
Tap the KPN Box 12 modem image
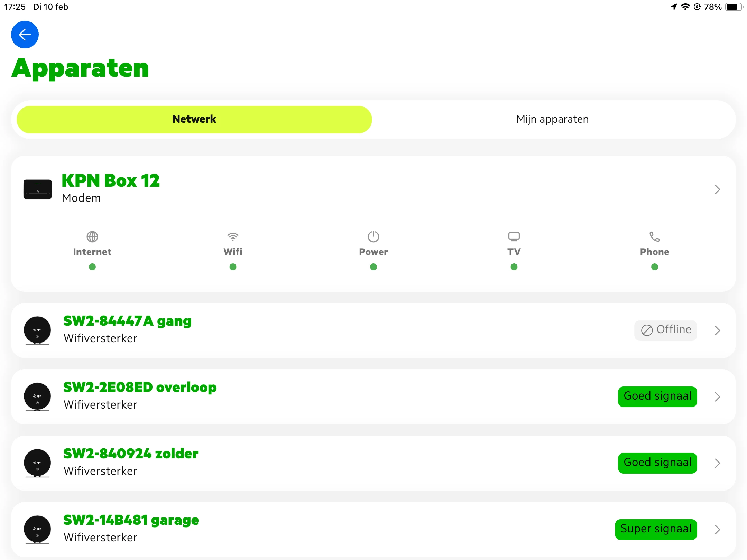click(38, 189)
